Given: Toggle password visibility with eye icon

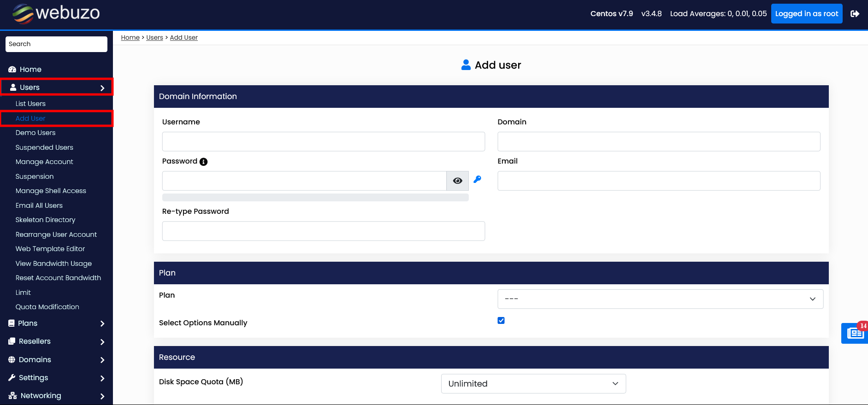Looking at the screenshot, I should click(457, 181).
